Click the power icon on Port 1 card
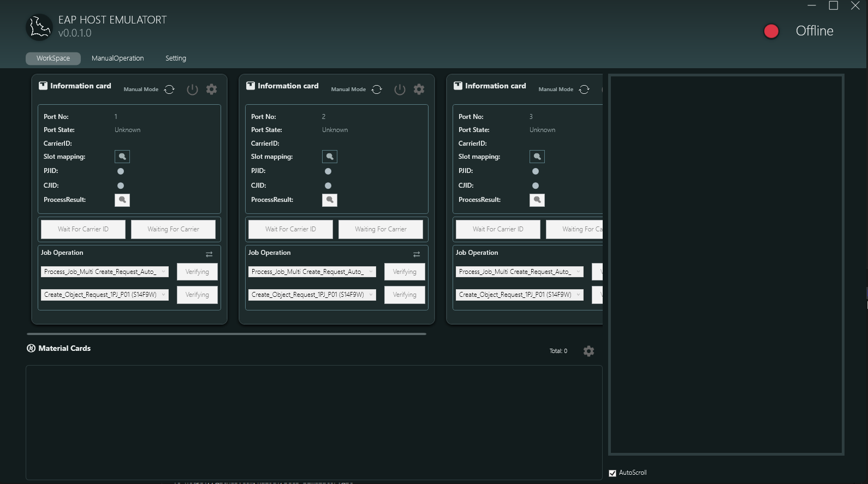 coord(192,89)
